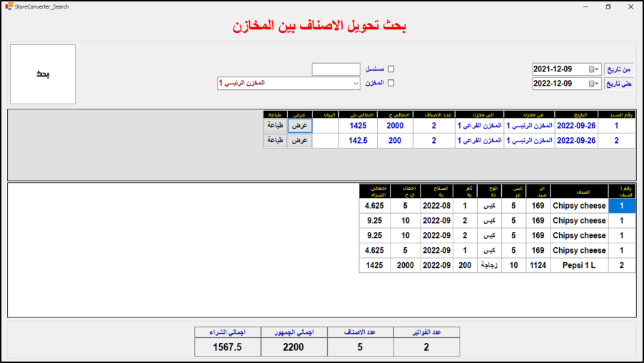
Task: Click the large بحث search button
Action: pos(43,74)
